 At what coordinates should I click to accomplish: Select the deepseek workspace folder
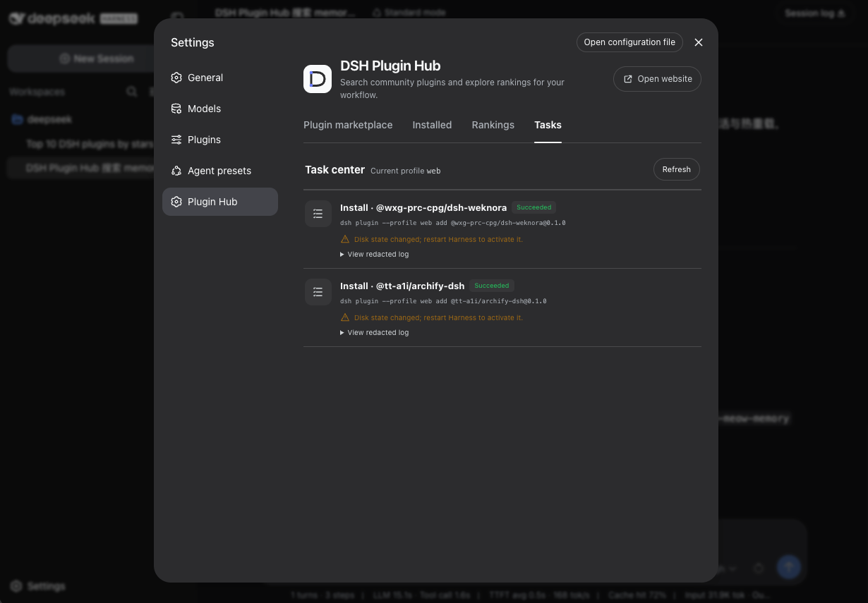(x=42, y=119)
